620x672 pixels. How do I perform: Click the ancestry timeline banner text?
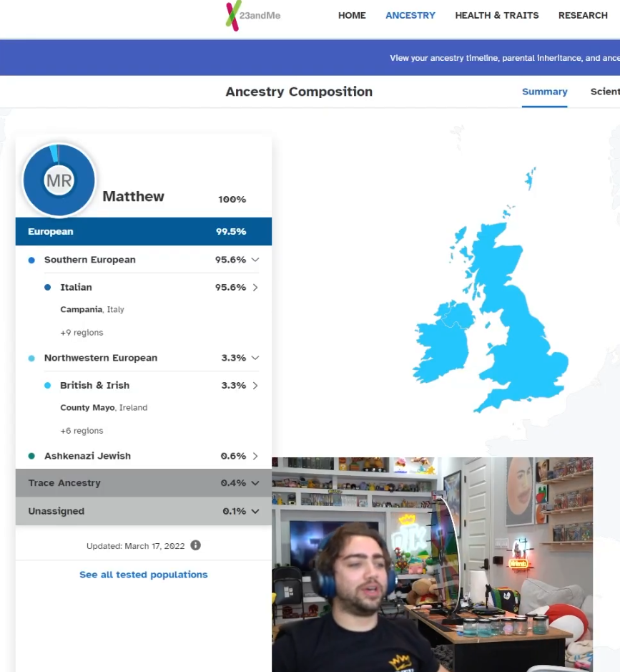(505, 58)
